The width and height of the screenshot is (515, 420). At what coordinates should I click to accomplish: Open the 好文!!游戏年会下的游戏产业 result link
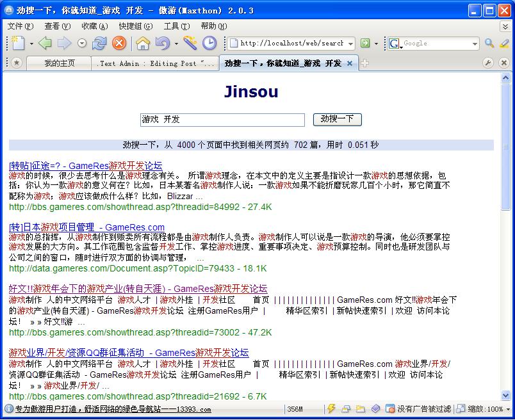(138, 288)
